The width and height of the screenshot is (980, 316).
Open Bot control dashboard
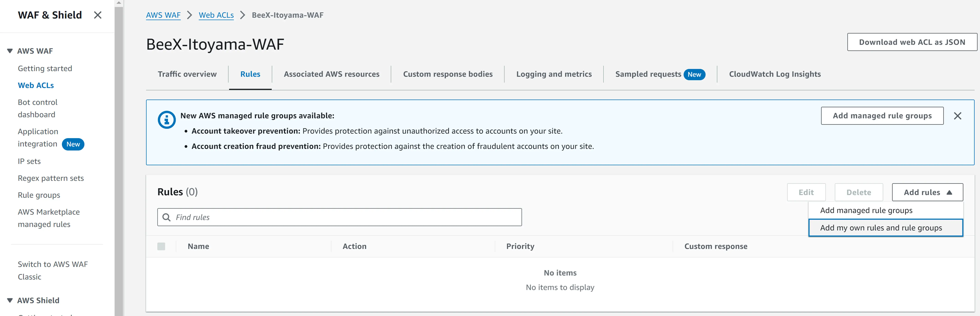[38, 109]
